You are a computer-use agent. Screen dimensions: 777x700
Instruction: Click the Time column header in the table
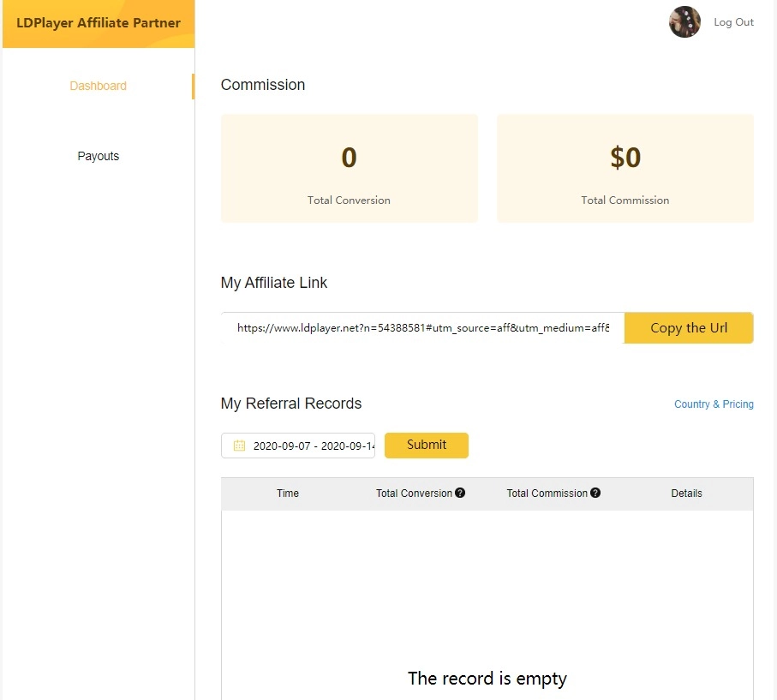point(287,493)
